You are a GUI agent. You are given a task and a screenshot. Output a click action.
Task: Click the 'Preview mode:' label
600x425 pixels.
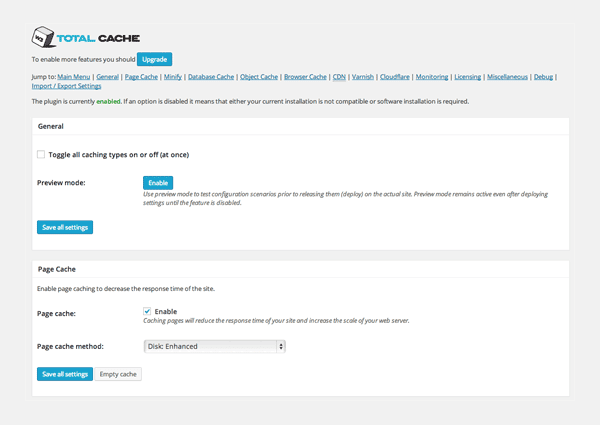pyautogui.click(x=61, y=183)
